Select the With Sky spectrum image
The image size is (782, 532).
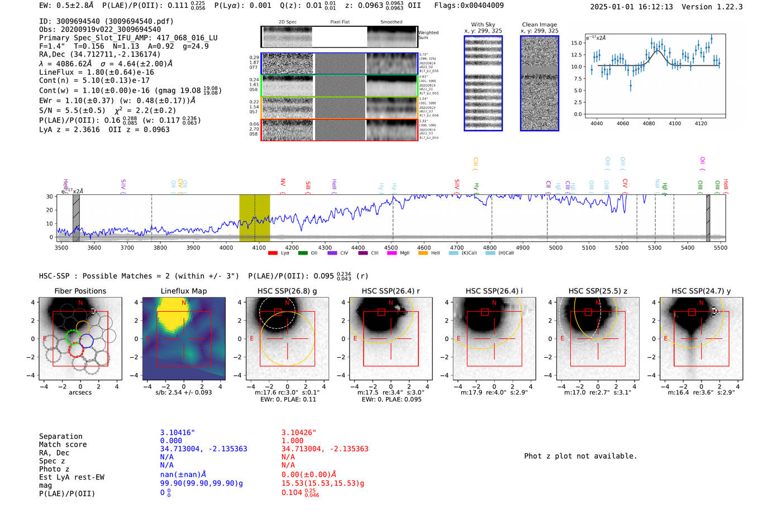483,83
